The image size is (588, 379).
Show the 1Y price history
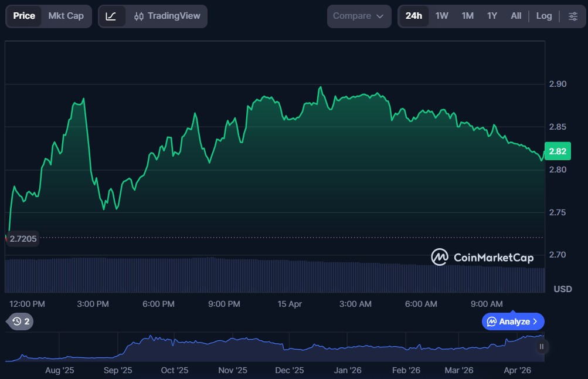click(x=492, y=16)
